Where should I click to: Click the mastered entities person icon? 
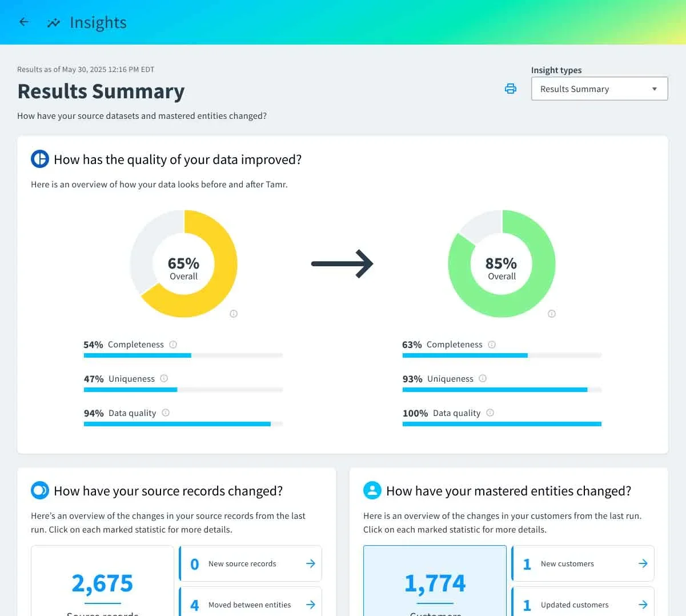tap(372, 490)
